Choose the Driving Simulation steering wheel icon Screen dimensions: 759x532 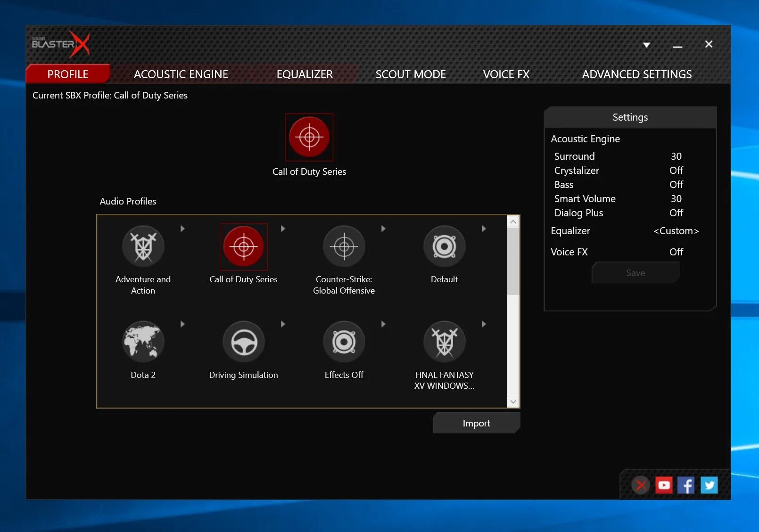coord(244,342)
